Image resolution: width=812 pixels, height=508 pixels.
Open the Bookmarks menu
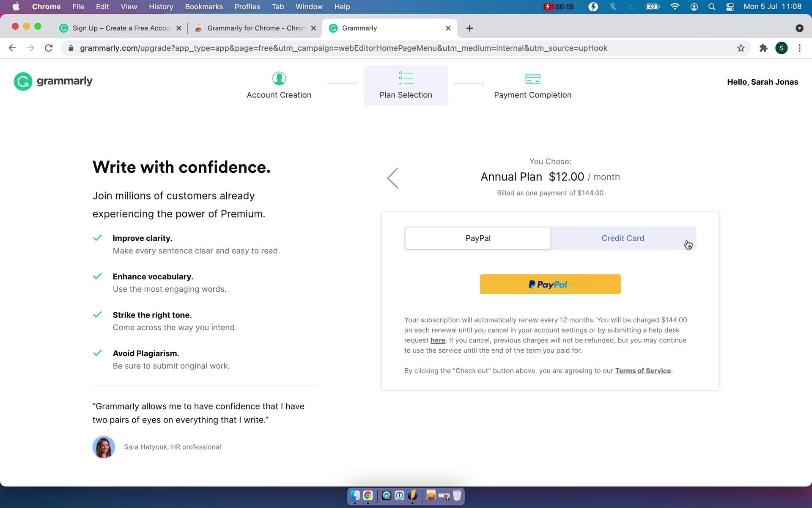[204, 7]
